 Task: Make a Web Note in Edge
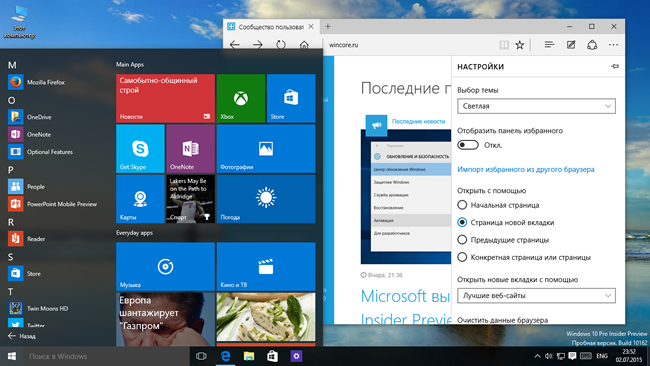pos(571,44)
